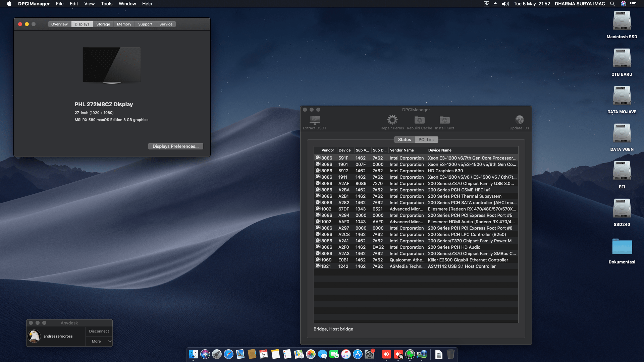Open the File menu
Image resolution: width=644 pixels, height=362 pixels.
tap(60, 4)
